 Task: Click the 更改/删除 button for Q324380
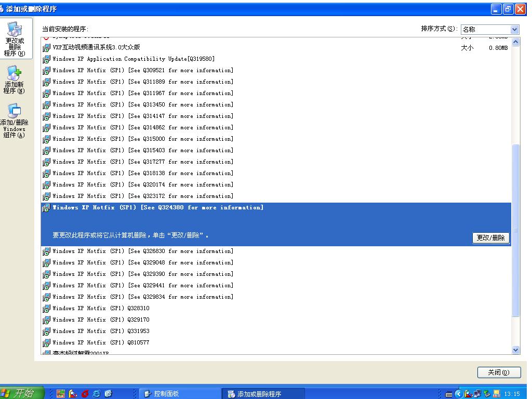(x=490, y=238)
